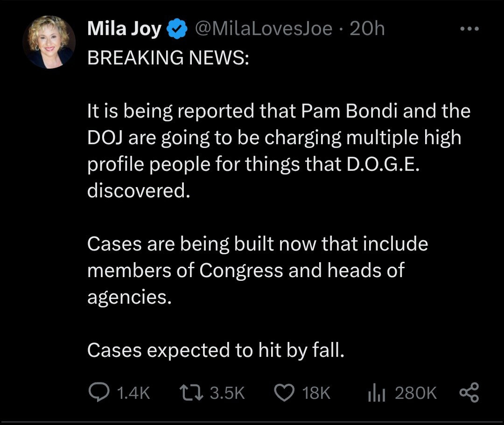
Task: Click the 18K likes count
Action: tap(316, 393)
